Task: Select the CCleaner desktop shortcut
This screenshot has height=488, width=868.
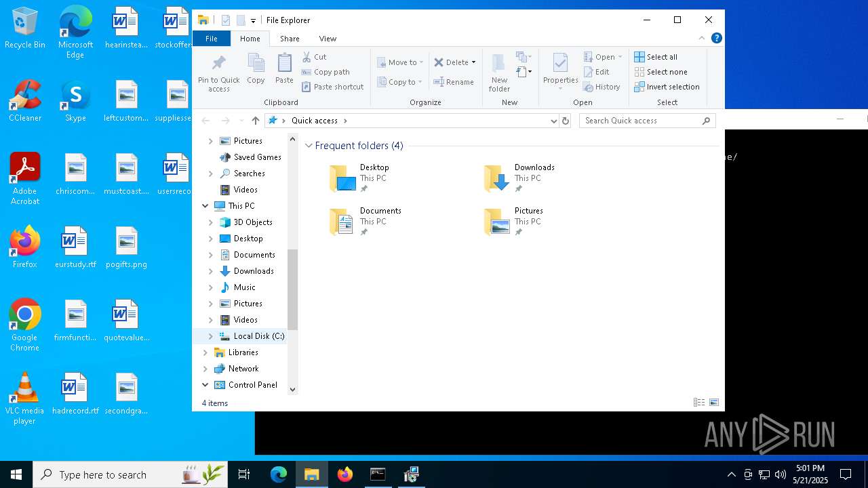Action: pos(25,101)
